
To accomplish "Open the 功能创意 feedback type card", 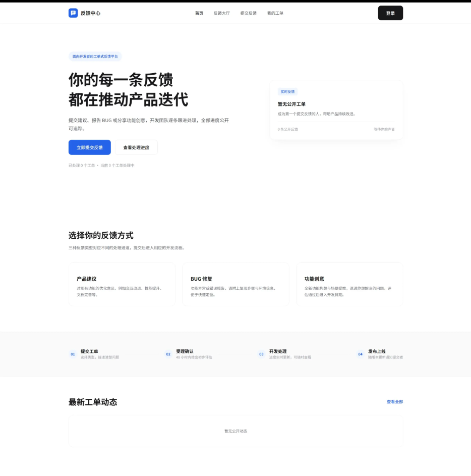I will tap(349, 284).
